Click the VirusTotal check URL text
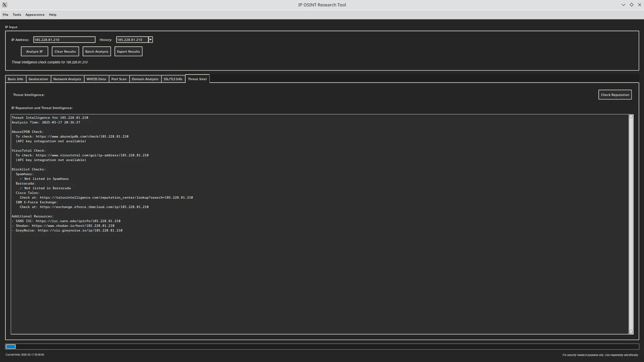 pyautogui.click(x=92, y=155)
